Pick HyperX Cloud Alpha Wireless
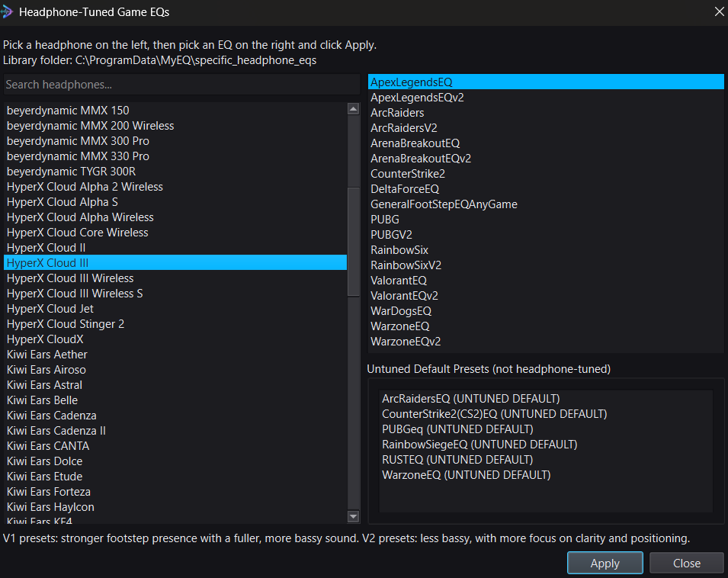The width and height of the screenshot is (728, 578). point(175,217)
